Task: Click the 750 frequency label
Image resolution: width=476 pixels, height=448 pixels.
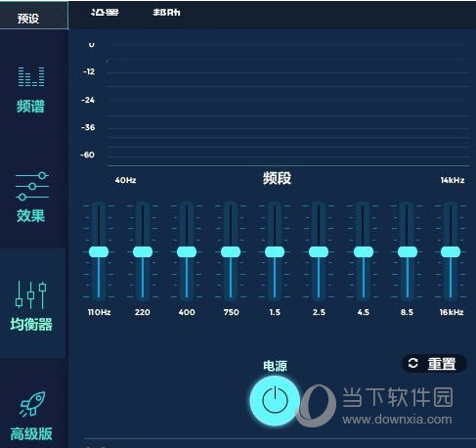Action: click(231, 312)
